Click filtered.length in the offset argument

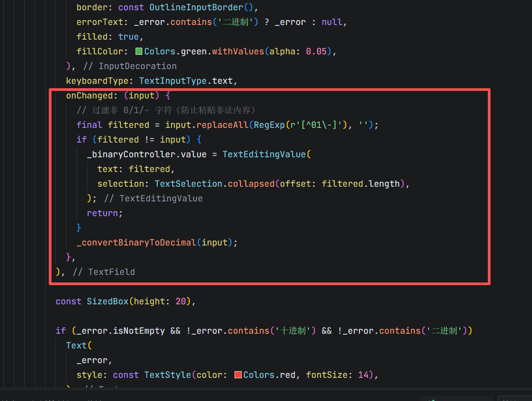pyautogui.click(x=361, y=184)
